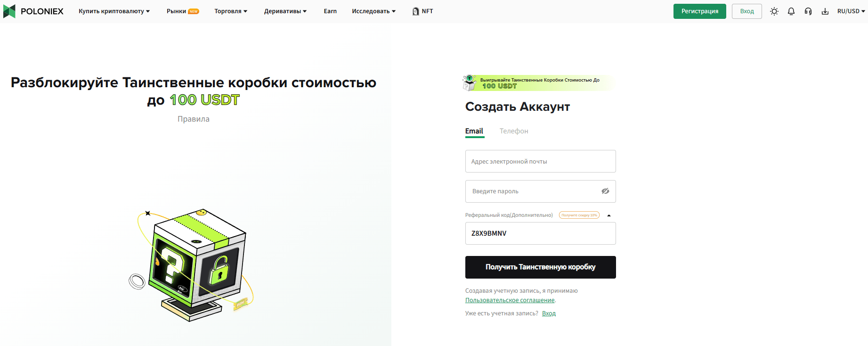This screenshot has height=346, width=868.
Task: Click the Регистрация button
Action: (700, 11)
